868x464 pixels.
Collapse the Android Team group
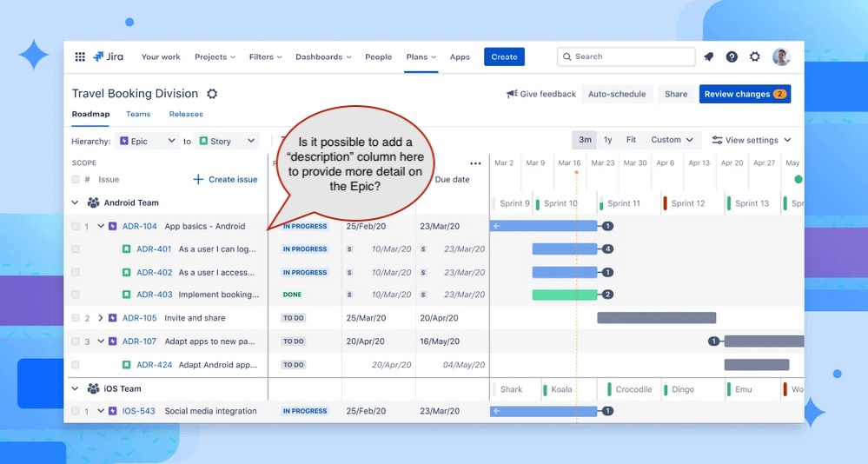76,202
